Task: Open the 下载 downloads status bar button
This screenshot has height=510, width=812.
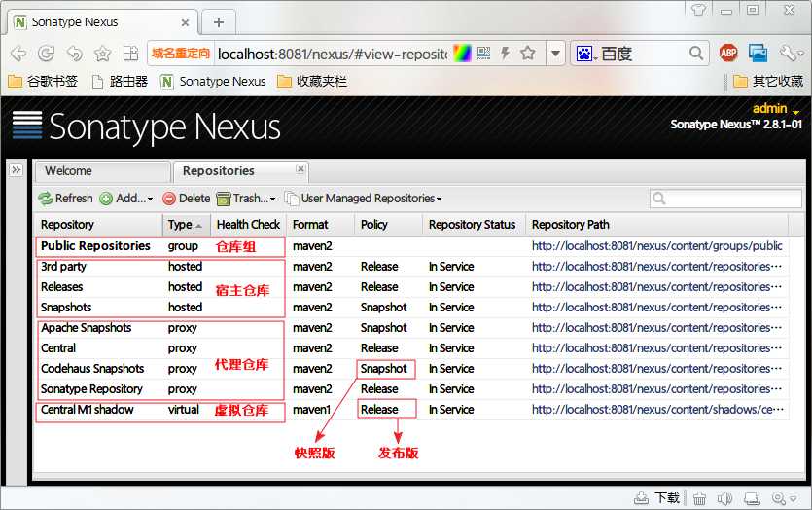Action: click(657, 498)
